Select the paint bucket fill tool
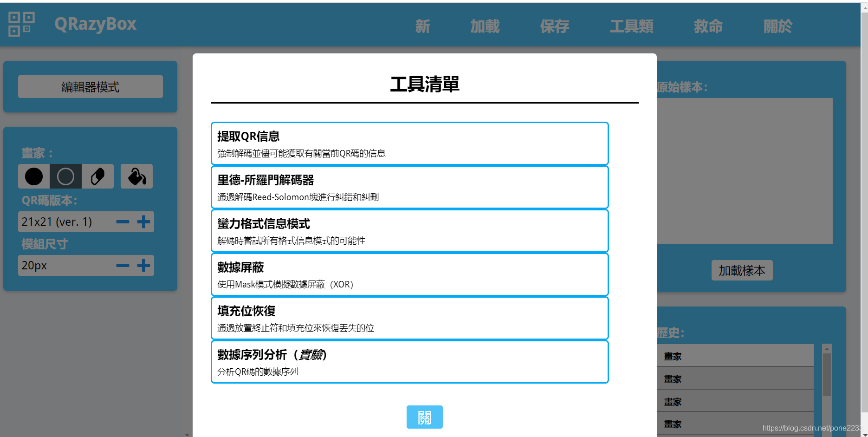The image size is (868, 437). click(136, 176)
